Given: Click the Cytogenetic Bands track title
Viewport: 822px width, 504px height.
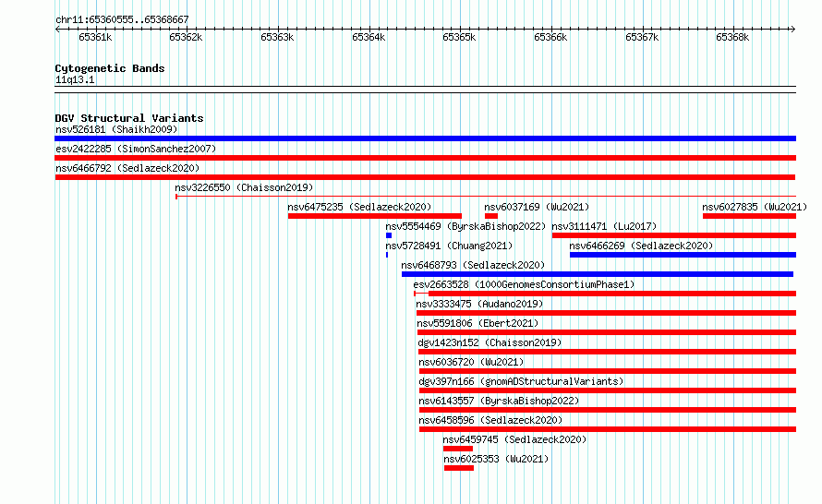Looking at the screenshot, I should [x=110, y=68].
